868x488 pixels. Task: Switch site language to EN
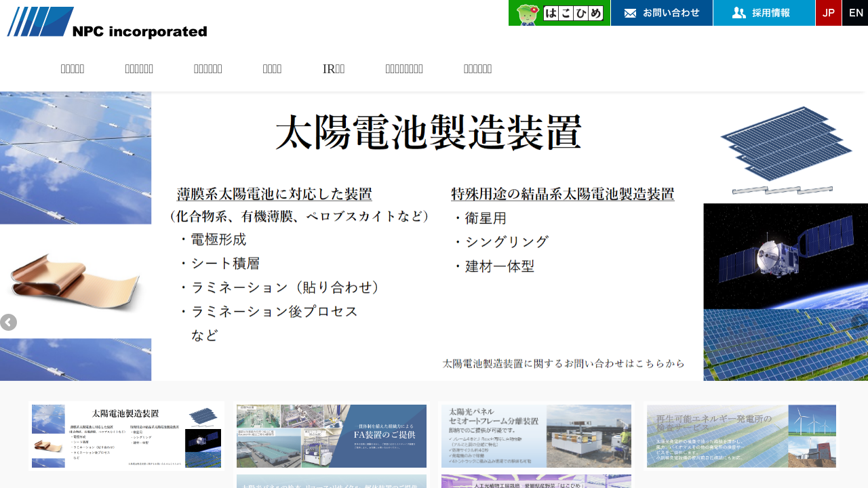(x=855, y=13)
